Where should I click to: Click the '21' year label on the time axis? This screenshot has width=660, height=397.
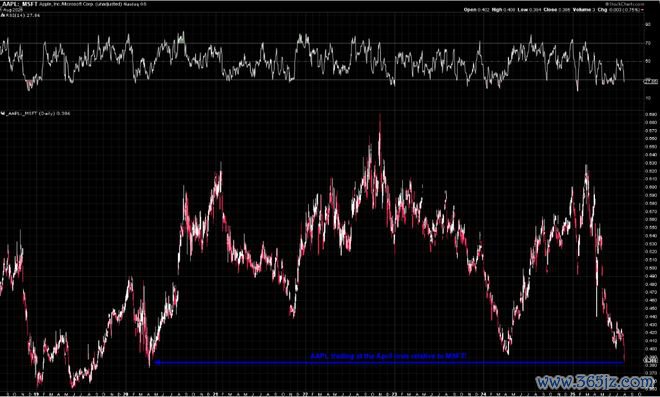216,394
